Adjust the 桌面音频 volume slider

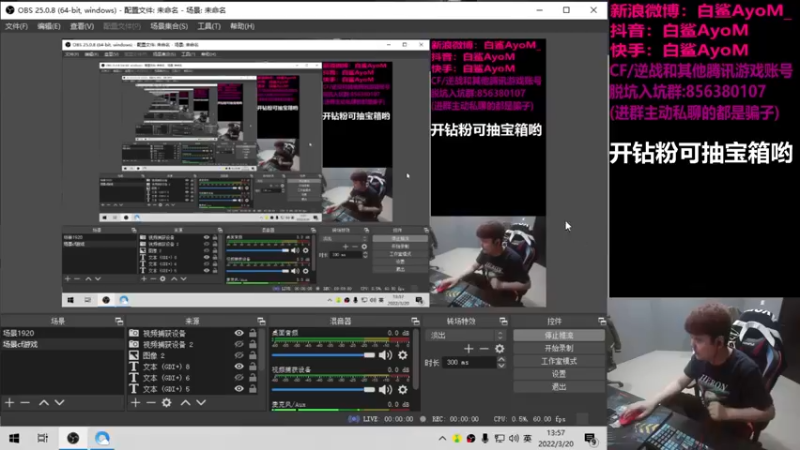(323, 355)
